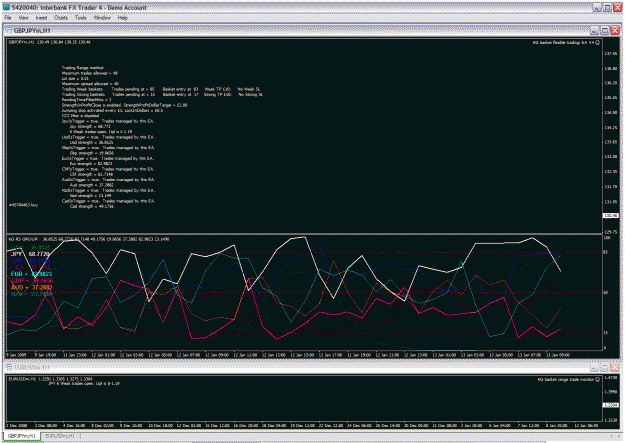Image resolution: width=625 pixels, height=443 pixels.
Task: Click the '#45794463 buy' order label
Action: (23, 205)
